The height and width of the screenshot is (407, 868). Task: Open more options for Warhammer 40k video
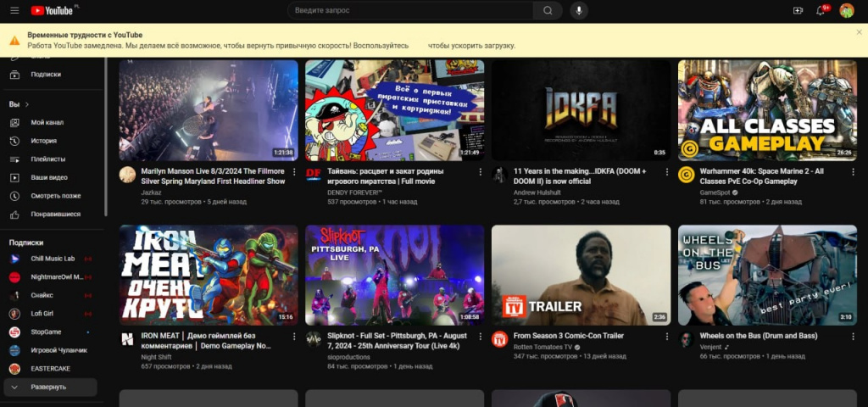(853, 172)
